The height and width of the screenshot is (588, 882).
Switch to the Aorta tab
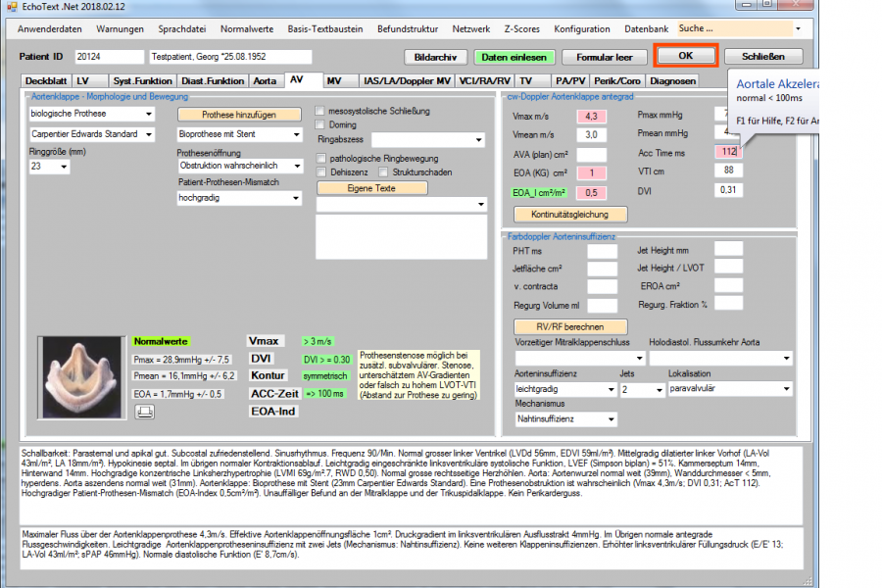point(265,81)
